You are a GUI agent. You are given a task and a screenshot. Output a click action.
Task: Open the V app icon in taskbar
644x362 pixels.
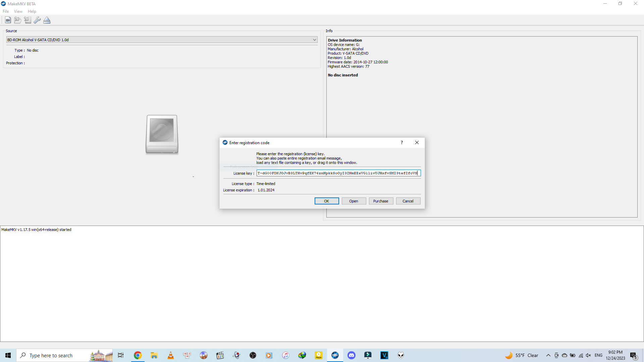tap(384, 355)
